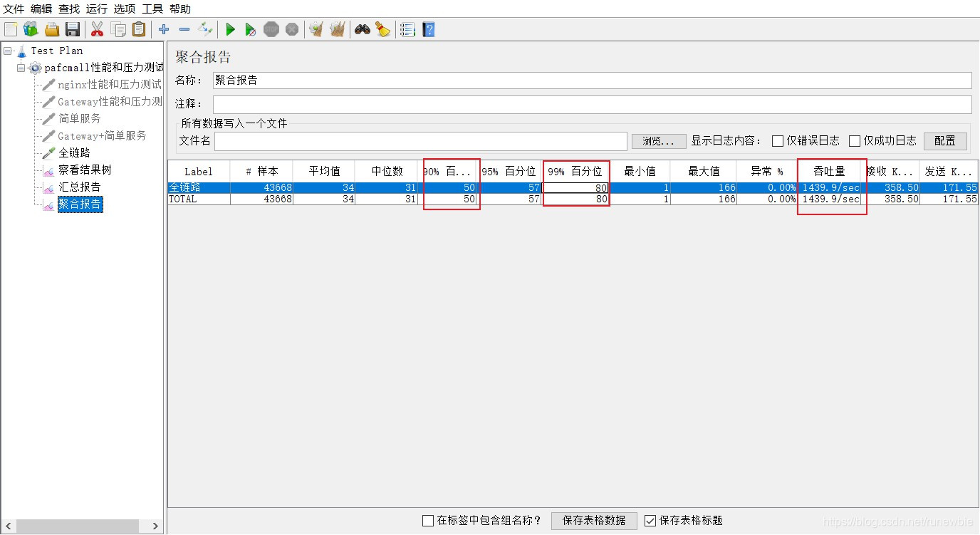Sort by the 最大值 column header

703,172
